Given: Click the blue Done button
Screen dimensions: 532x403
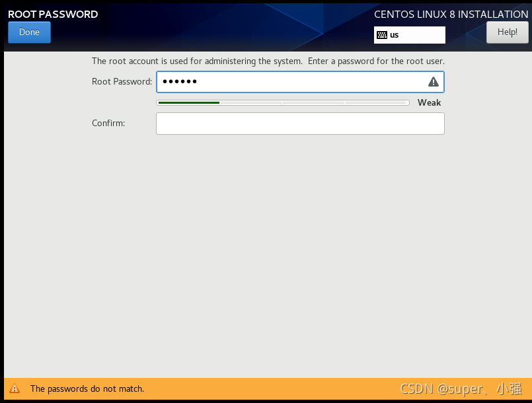Looking at the screenshot, I should coord(29,32).
